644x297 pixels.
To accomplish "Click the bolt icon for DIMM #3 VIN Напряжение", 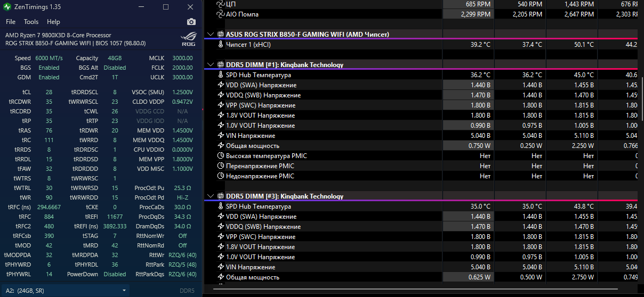I will 221,267.
